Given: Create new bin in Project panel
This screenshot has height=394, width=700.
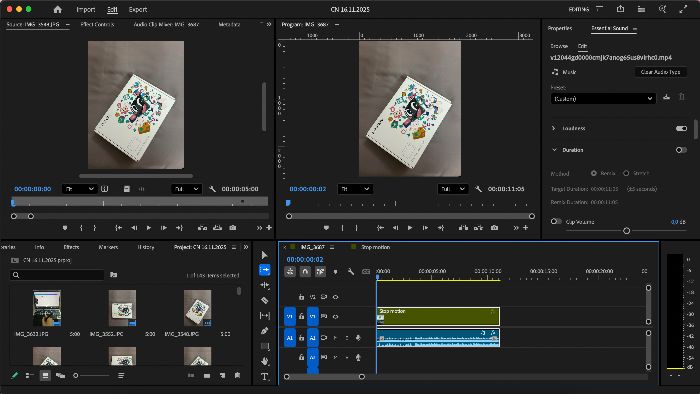Looking at the screenshot, I should pyautogui.click(x=207, y=376).
